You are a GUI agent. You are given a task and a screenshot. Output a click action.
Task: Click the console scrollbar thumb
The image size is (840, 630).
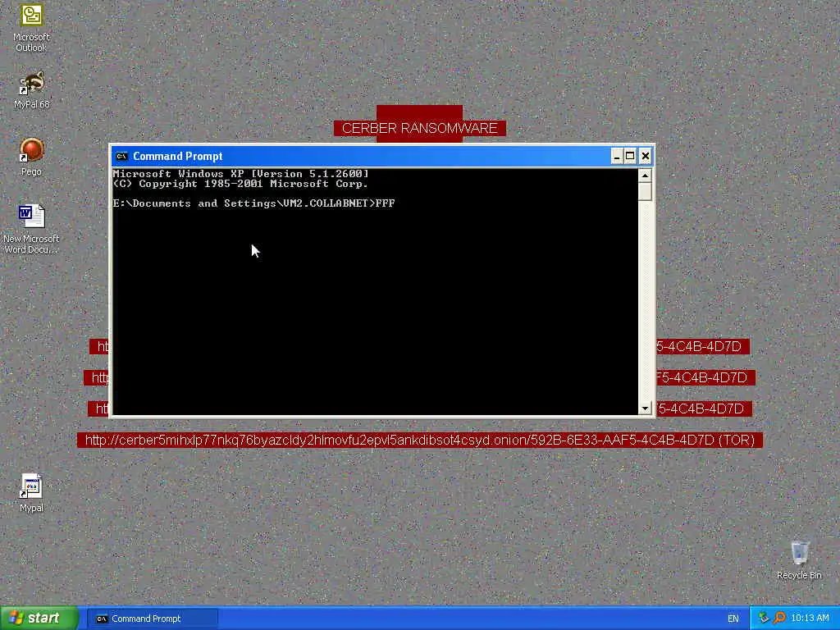[x=645, y=191]
